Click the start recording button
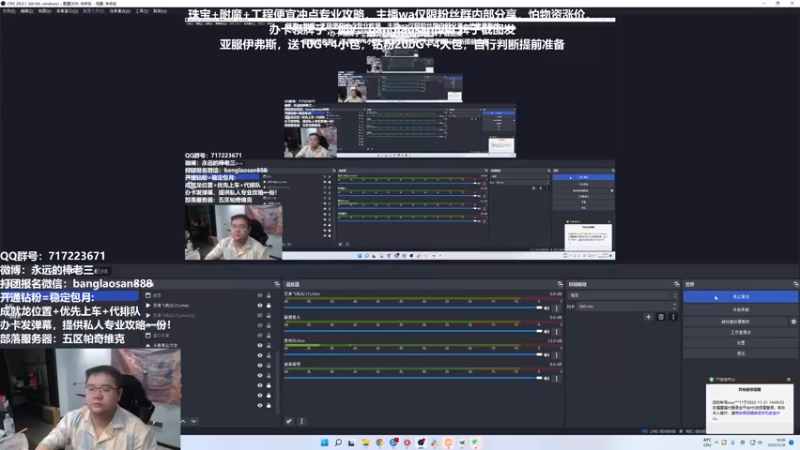 click(x=740, y=310)
